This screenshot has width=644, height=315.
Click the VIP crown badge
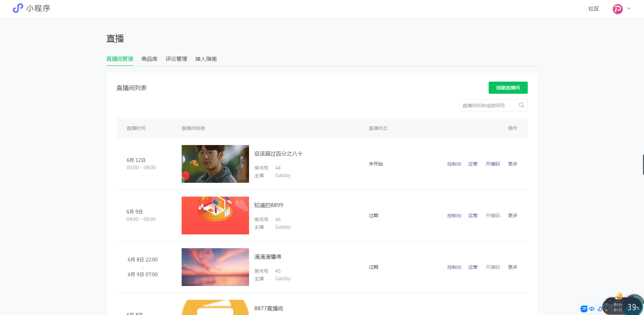coord(619,296)
